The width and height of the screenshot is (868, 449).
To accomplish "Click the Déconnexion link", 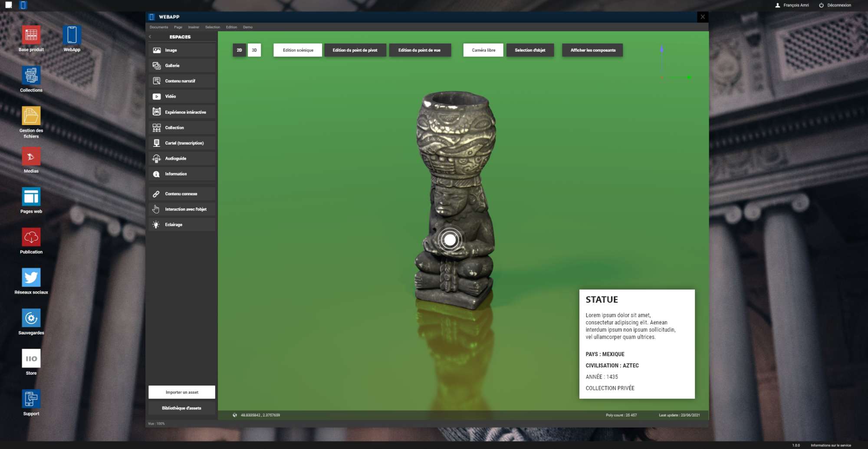I will click(838, 5).
